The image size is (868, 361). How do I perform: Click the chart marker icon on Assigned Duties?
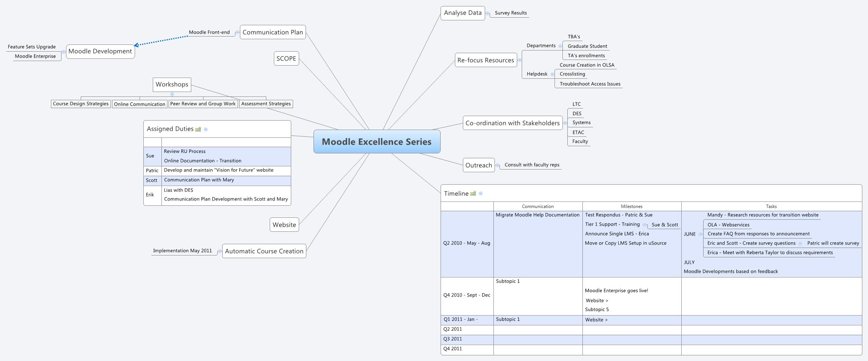click(x=198, y=128)
